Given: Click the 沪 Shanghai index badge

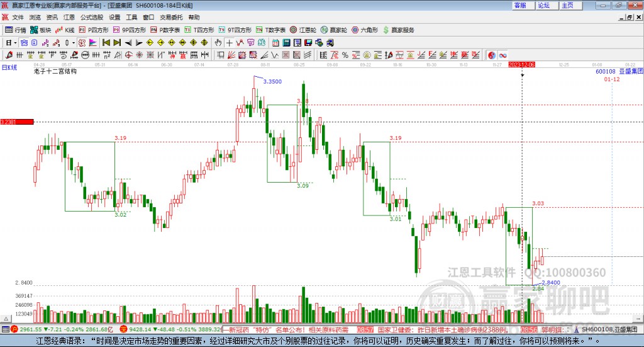Looking at the screenshot, I should (x=14, y=329).
